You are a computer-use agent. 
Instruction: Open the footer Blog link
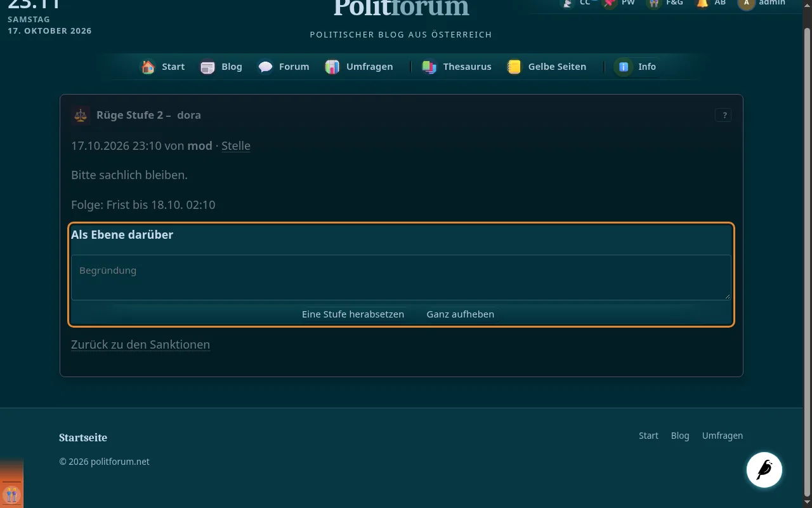pyautogui.click(x=680, y=436)
